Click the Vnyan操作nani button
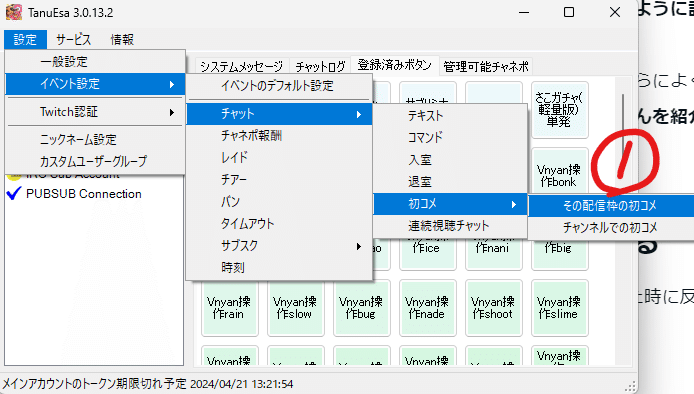This screenshot has height=394, width=694. click(x=494, y=254)
